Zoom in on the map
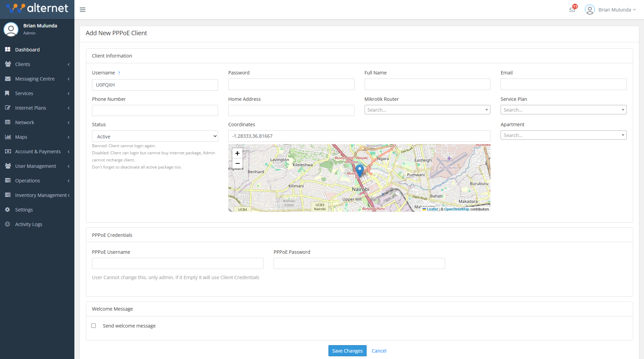 click(x=237, y=153)
